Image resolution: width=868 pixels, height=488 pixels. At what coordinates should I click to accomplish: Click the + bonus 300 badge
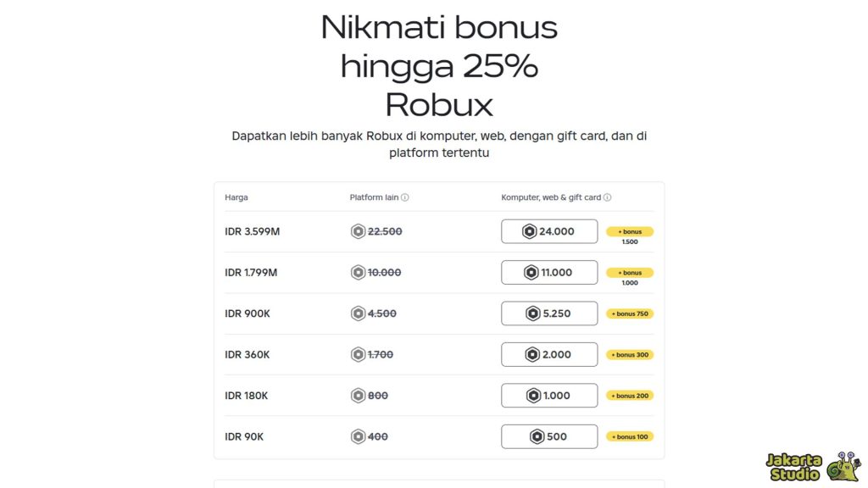630,354
